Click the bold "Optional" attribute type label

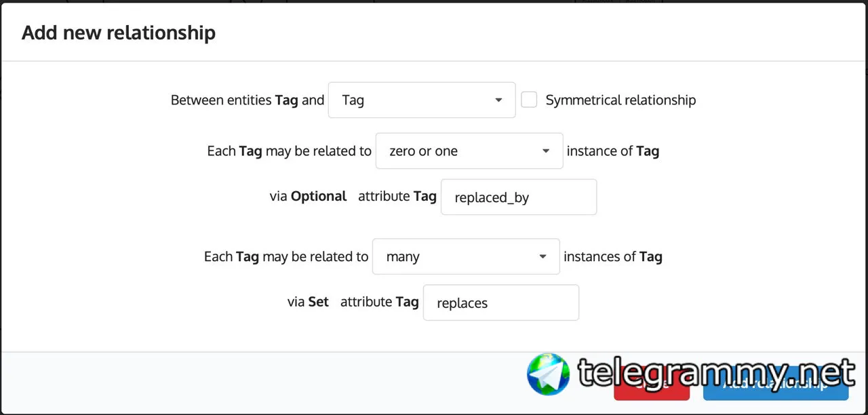319,197
